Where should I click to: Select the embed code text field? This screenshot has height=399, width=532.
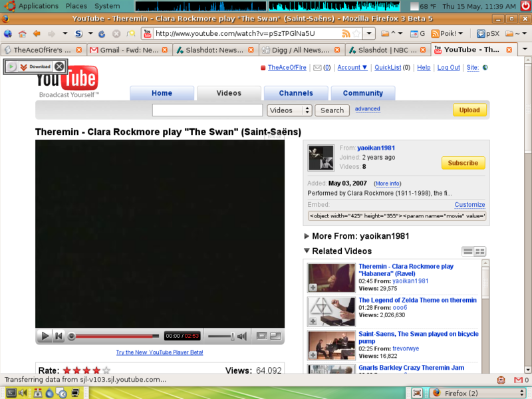click(396, 215)
